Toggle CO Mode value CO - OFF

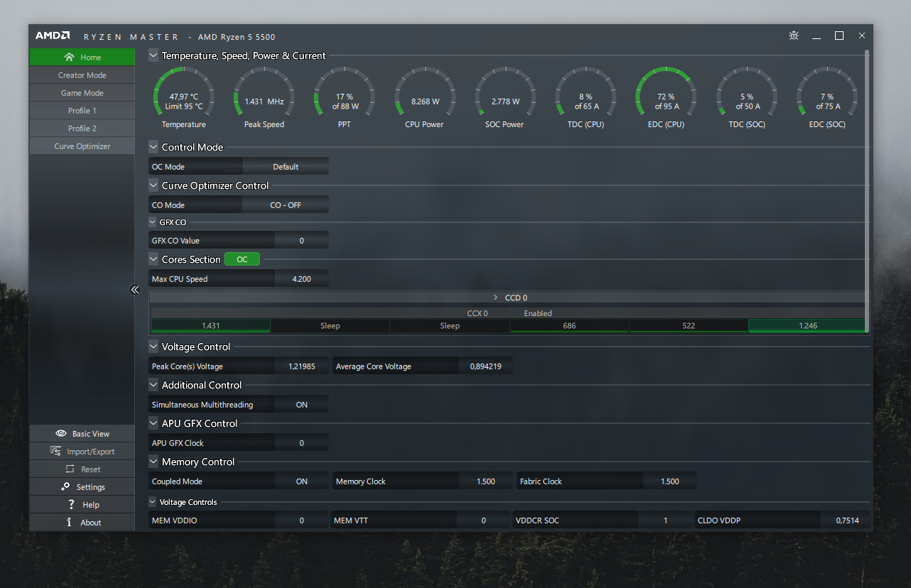click(x=285, y=205)
